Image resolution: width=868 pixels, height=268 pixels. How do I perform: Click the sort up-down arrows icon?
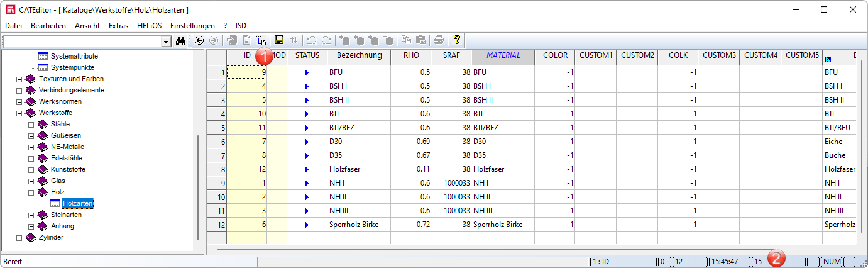pos(294,40)
